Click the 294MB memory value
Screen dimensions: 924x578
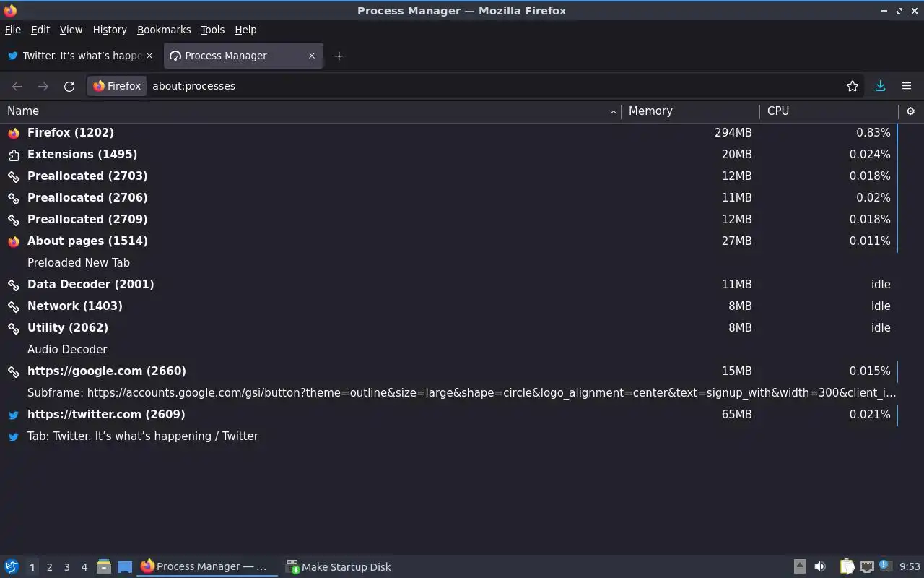733,133
